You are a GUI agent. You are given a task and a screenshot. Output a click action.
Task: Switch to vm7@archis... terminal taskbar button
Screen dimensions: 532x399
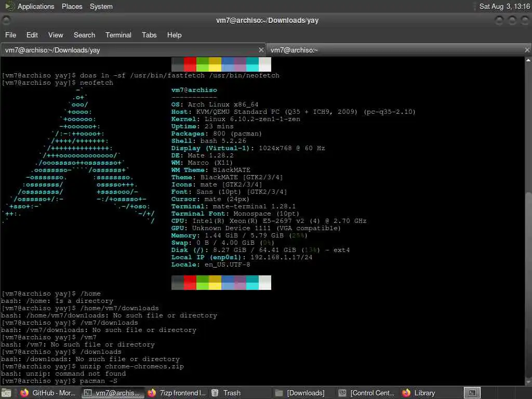click(113, 393)
